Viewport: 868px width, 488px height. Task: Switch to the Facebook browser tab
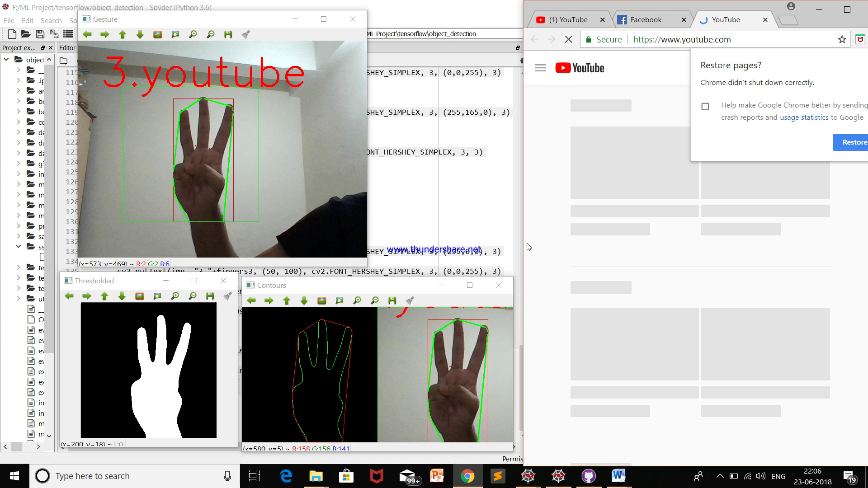pyautogui.click(x=645, y=20)
